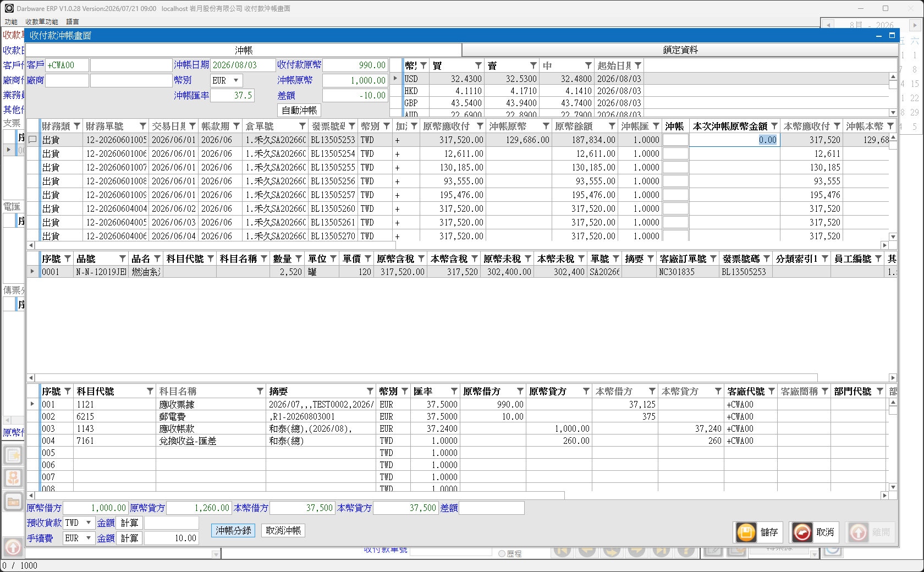This screenshot has width=924, height=572.
Task: Click the 沖帳分錄 button
Action: [233, 531]
